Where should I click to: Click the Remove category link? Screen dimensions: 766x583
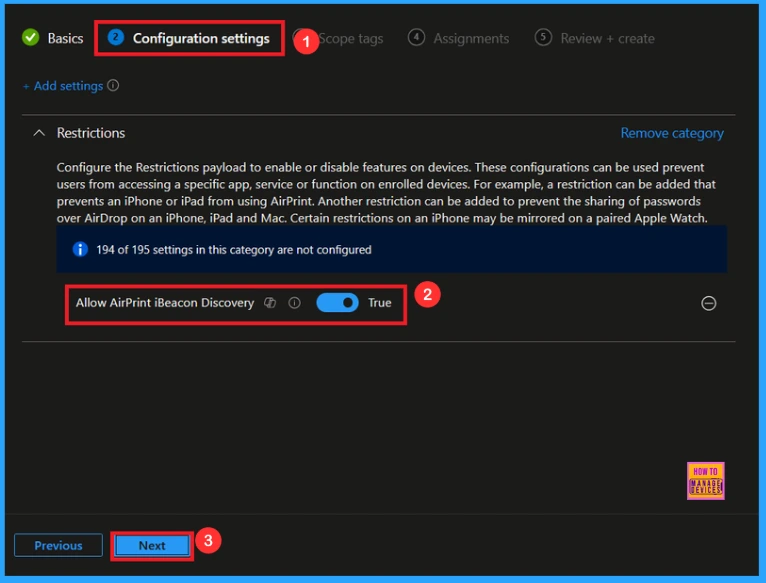point(671,133)
